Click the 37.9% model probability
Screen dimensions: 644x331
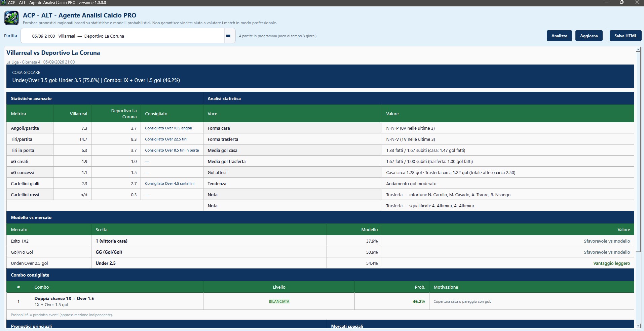(372, 241)
